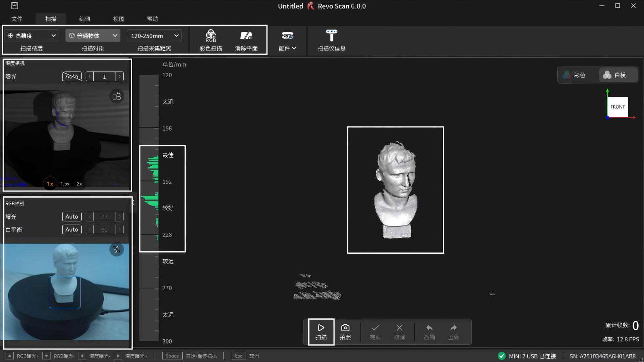The image size is (644, 362).
Task: Start scanning with the 扫描 play button
Action: point(321,328)
